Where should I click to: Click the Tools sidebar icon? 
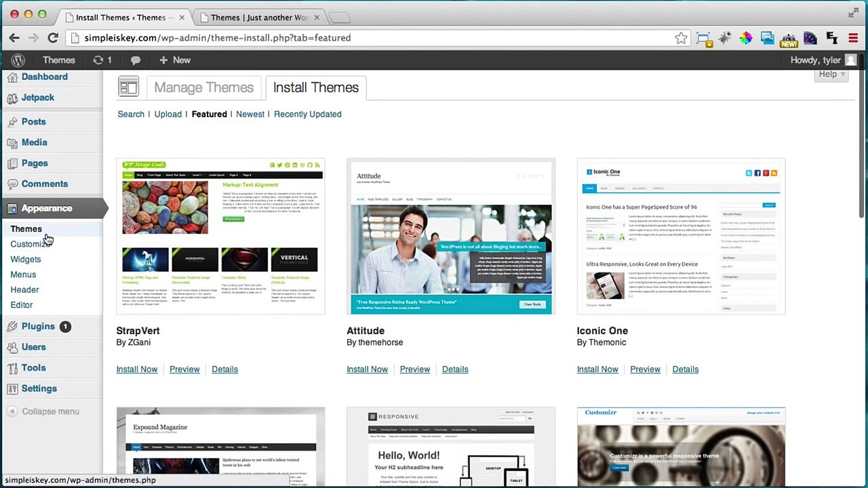[12, 368]
